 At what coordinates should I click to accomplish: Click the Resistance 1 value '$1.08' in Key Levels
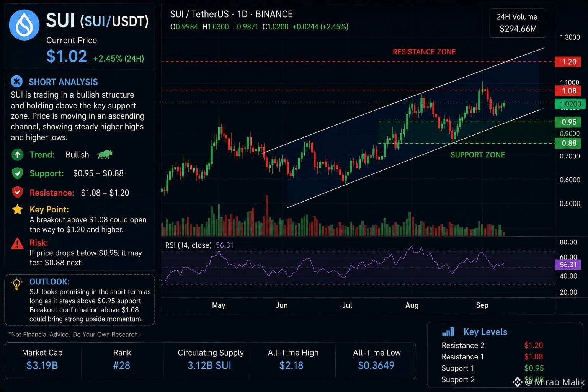click(x=534, y=357)
